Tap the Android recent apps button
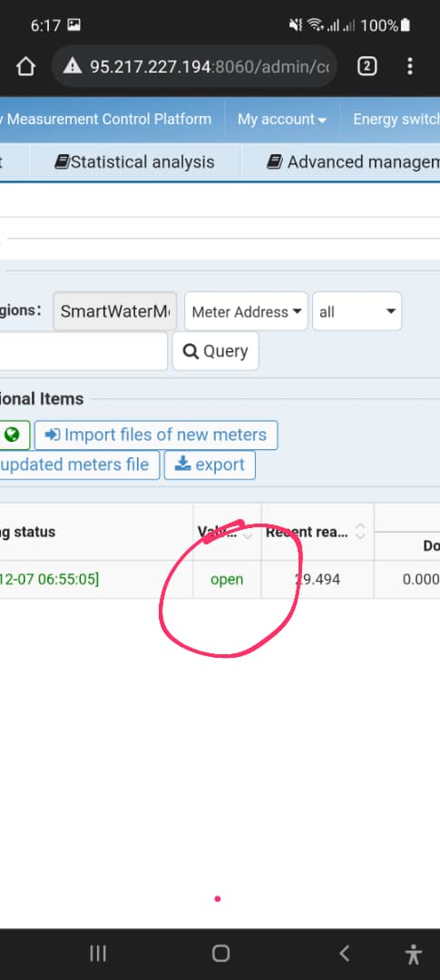This screenshot has width=440, height=980. pyautogui.click(x=97, y=953)
